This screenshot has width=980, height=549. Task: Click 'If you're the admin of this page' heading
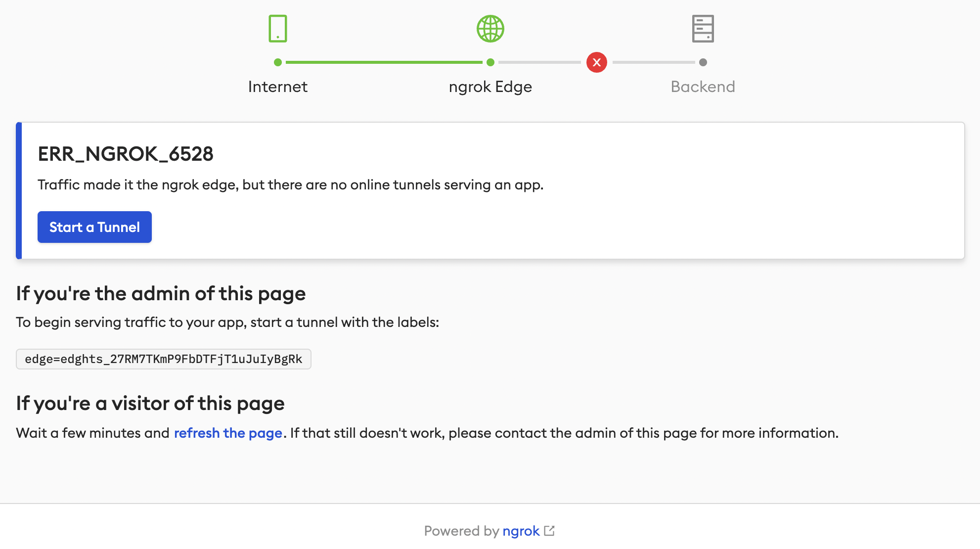(x=161, y=293)
